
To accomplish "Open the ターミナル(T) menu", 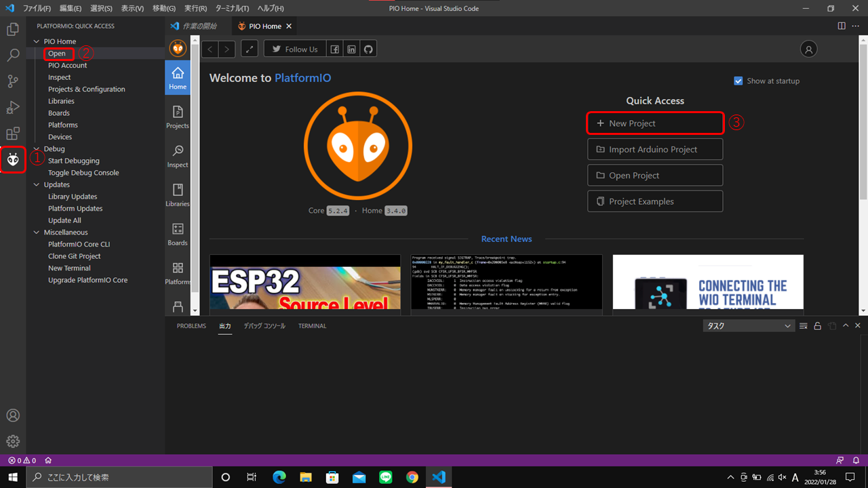I will click(232, 8).
